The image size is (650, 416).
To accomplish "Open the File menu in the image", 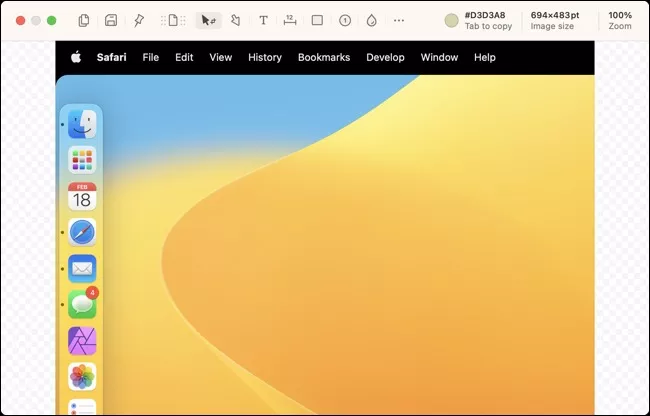I will (x=150, y=57).
